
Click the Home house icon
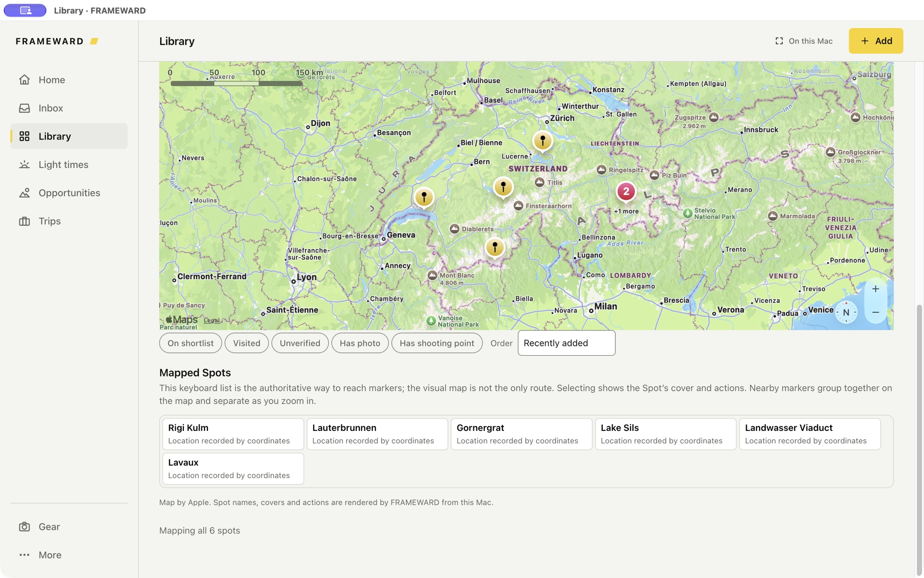(x=24, y=80)
